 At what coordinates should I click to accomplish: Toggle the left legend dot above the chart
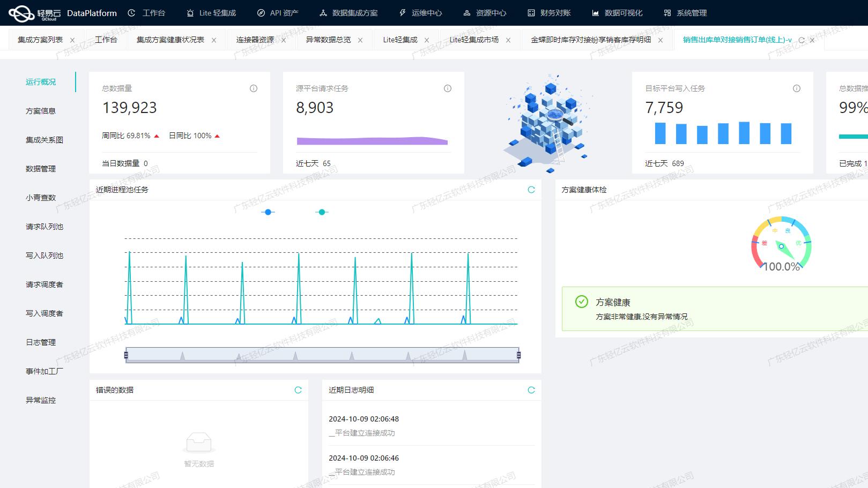(268, 212)
